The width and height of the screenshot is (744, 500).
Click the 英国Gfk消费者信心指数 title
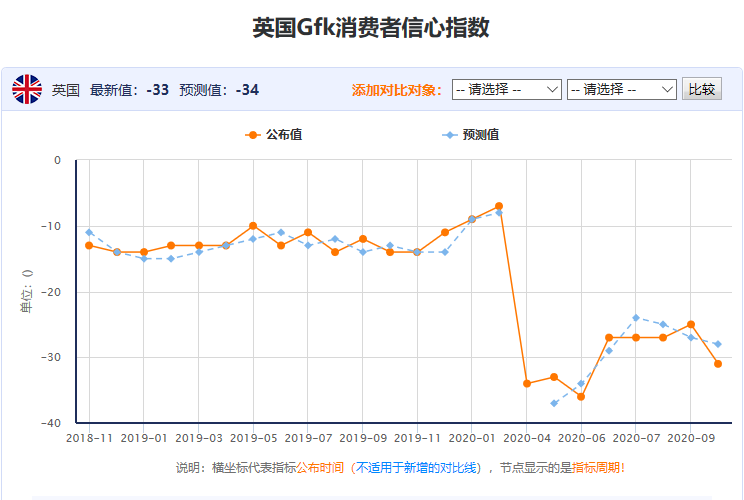[x=371, y=27]
